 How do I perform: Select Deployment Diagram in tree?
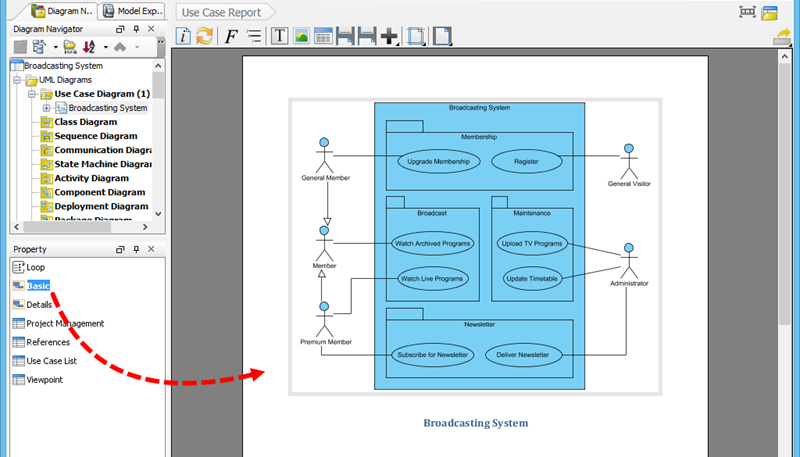pyautogui.click(x=101, y=207)
